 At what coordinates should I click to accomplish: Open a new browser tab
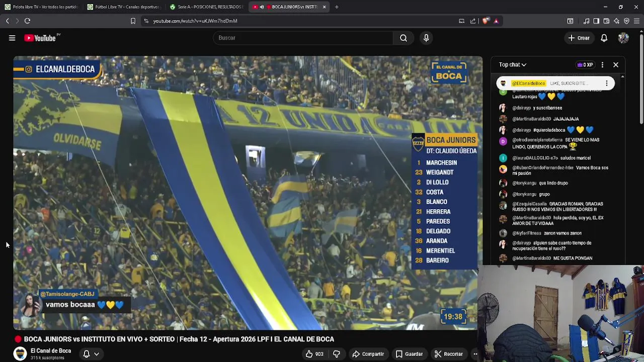point(337,7)
